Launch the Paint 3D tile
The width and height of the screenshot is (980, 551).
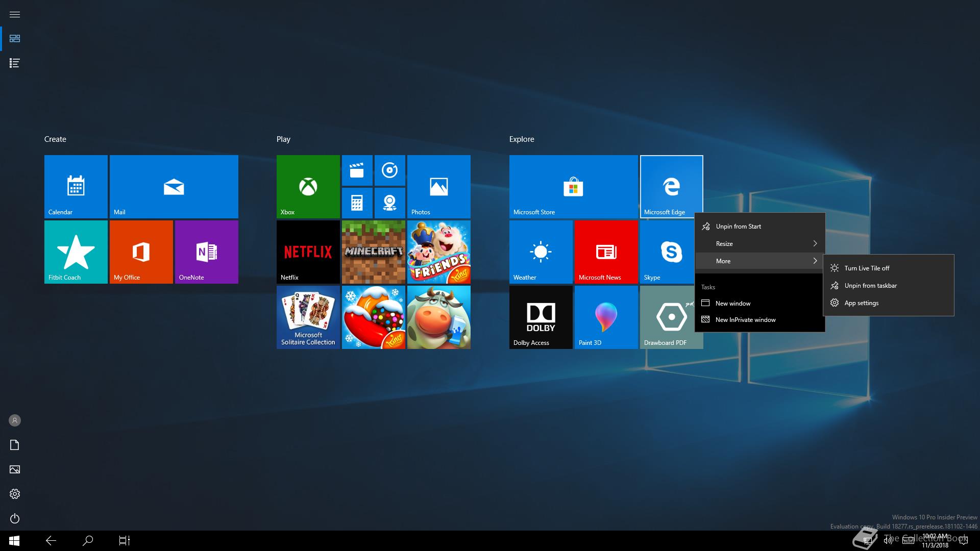[606, 317]
